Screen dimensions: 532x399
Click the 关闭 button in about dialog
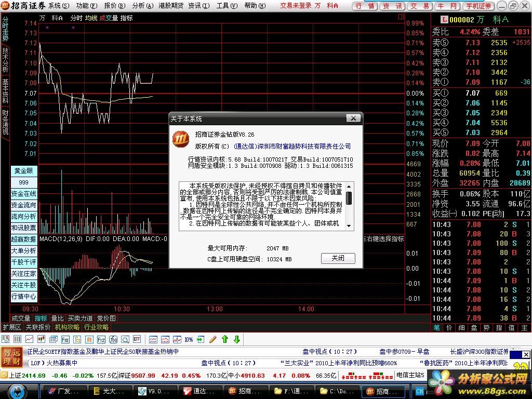click(338, 258)
